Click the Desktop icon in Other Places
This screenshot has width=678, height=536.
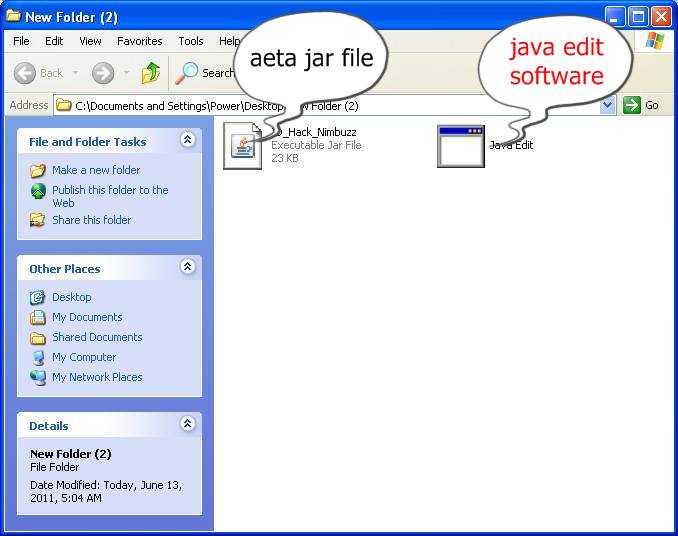tap(38, 297)
